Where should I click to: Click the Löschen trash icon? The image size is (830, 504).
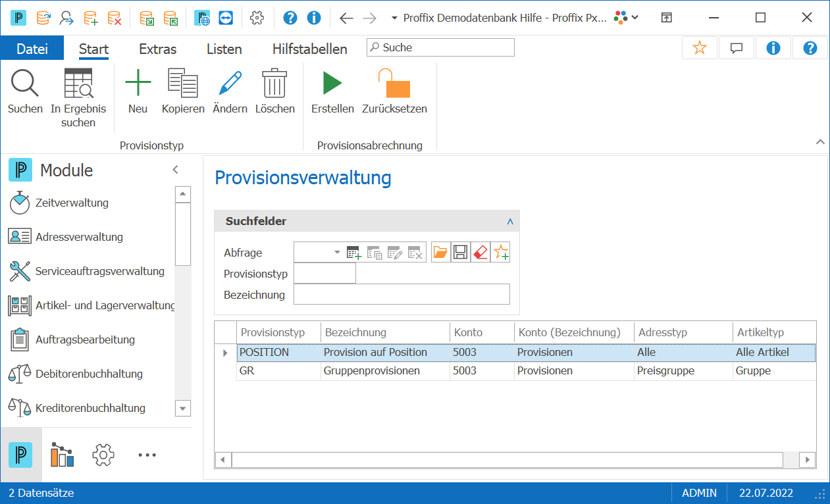(274, 84)
